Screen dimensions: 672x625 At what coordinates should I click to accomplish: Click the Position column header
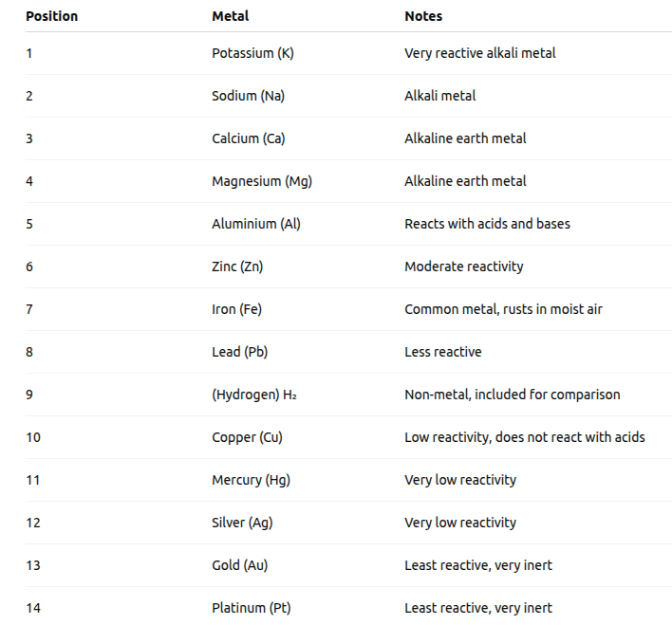point(52,16)
